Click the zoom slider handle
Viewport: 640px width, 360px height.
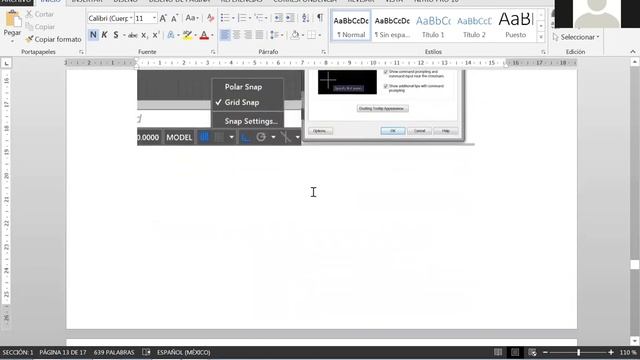point(578,352)
